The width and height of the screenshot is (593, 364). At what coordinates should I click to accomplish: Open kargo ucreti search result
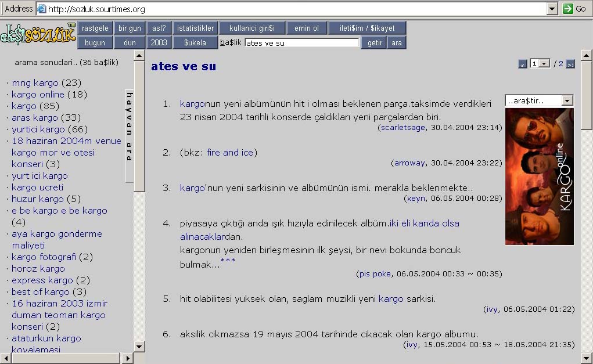[x=37, y=188]
